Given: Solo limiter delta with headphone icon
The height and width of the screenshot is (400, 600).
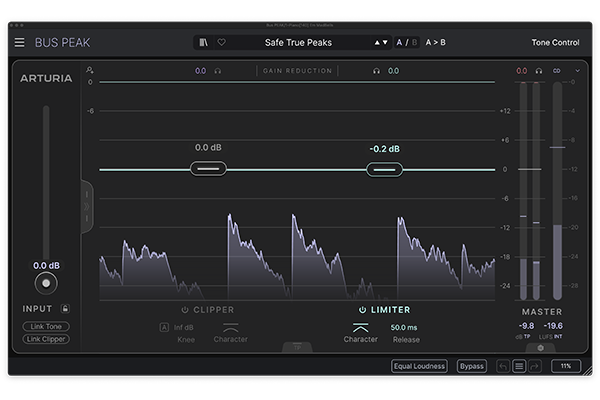Looking at the screenshot, I should 377,71.
